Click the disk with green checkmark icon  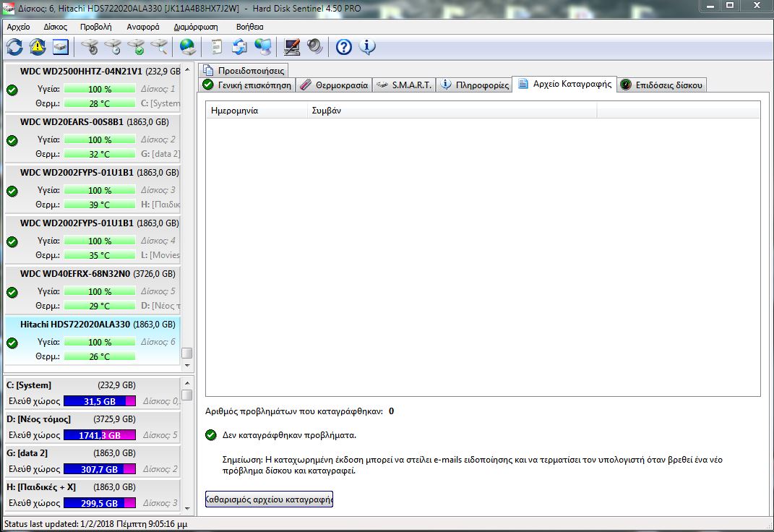coord(137,47)
